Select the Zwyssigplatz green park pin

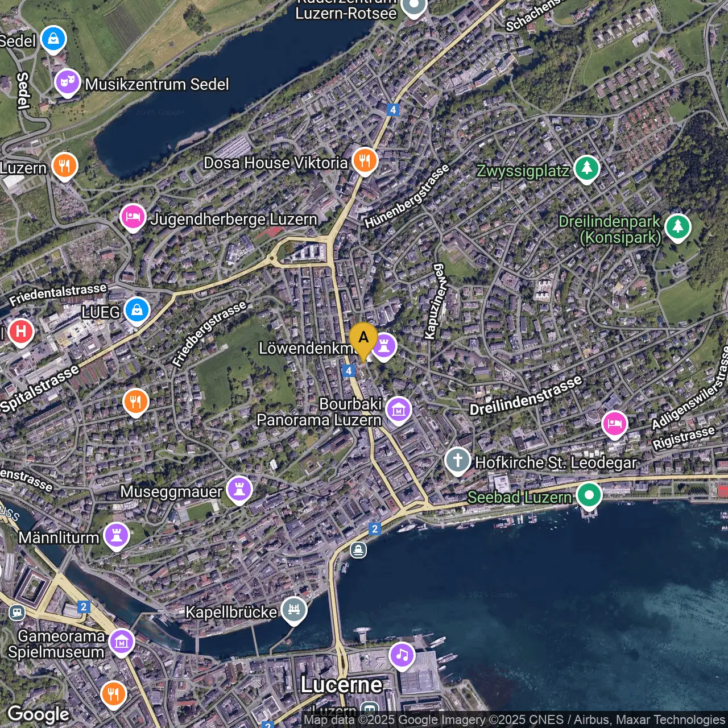coord(586,169)
